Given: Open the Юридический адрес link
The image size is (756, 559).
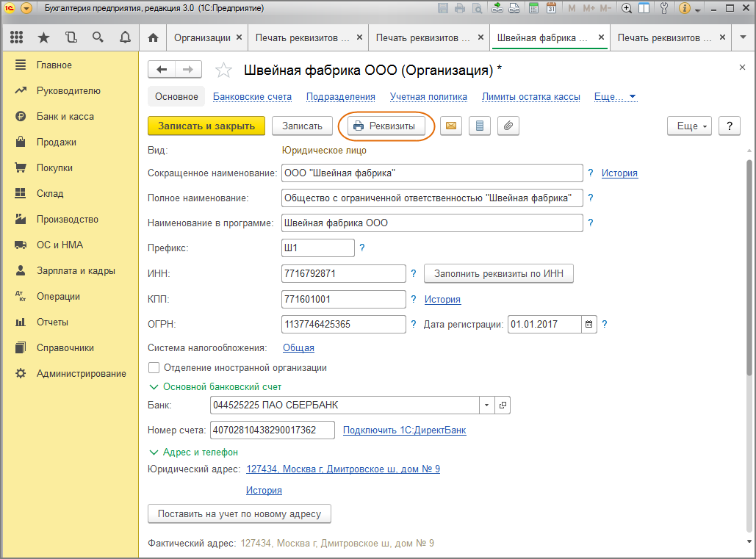Looking at the screenshot, I should click(x=343, y=469).
